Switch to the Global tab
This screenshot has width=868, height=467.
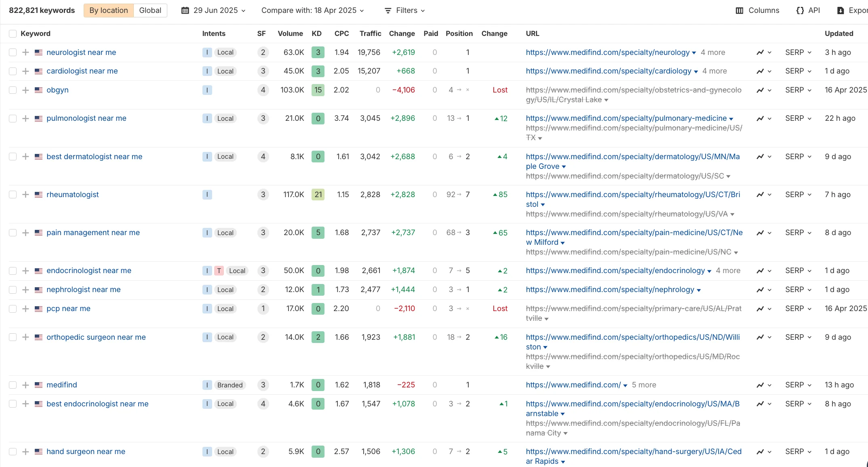click(150, 10)
